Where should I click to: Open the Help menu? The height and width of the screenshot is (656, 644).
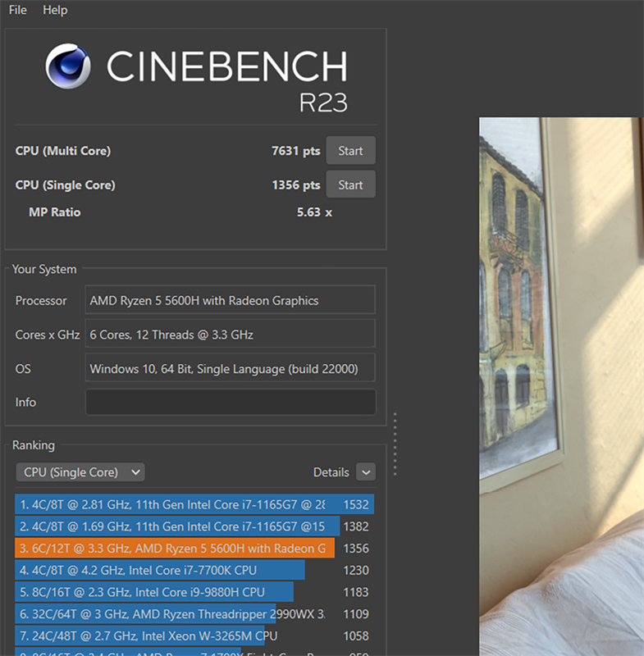[55, 10]
